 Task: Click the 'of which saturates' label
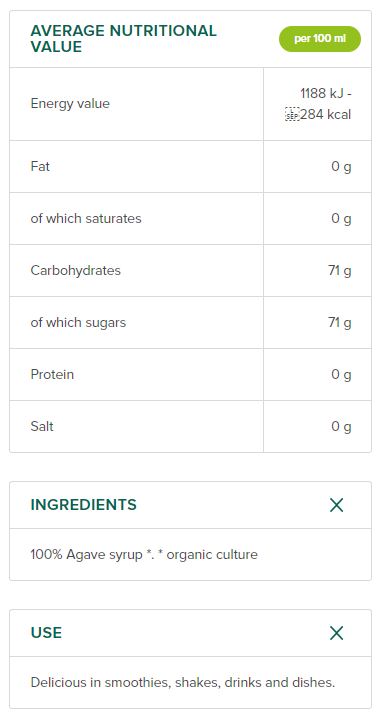(86, 218)
